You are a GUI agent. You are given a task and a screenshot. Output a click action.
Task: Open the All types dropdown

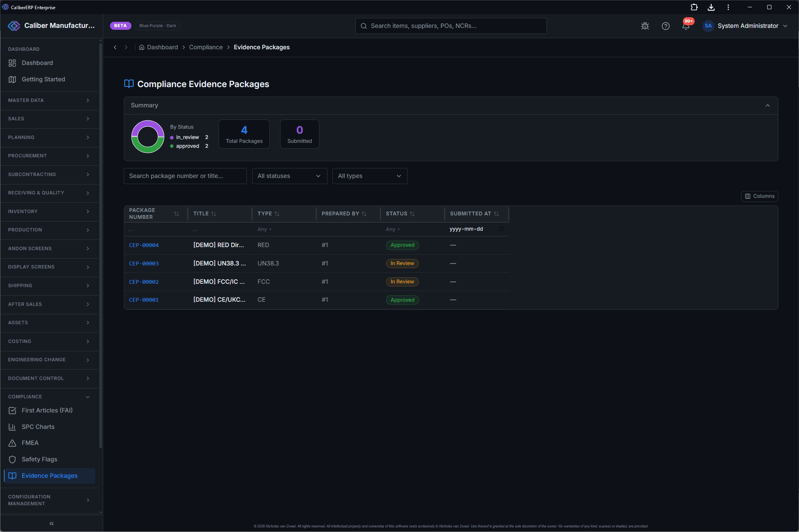click(x=370, y=176)
